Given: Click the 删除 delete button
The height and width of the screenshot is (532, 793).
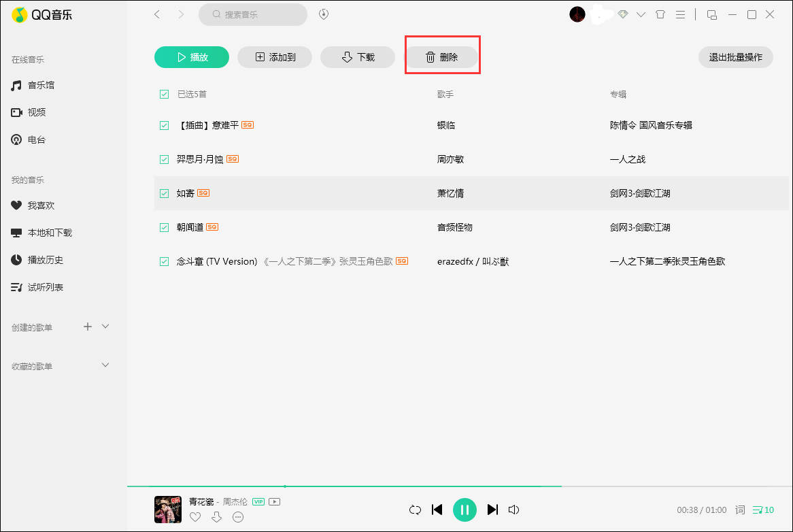Looking at the screenshot, I should [442, 57].
